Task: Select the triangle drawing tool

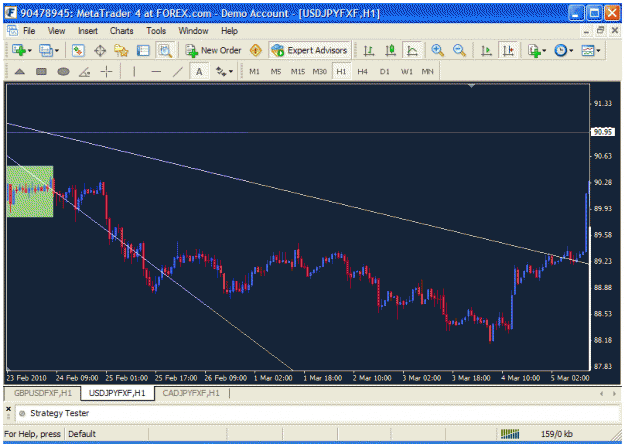Action: click(20, 72)
